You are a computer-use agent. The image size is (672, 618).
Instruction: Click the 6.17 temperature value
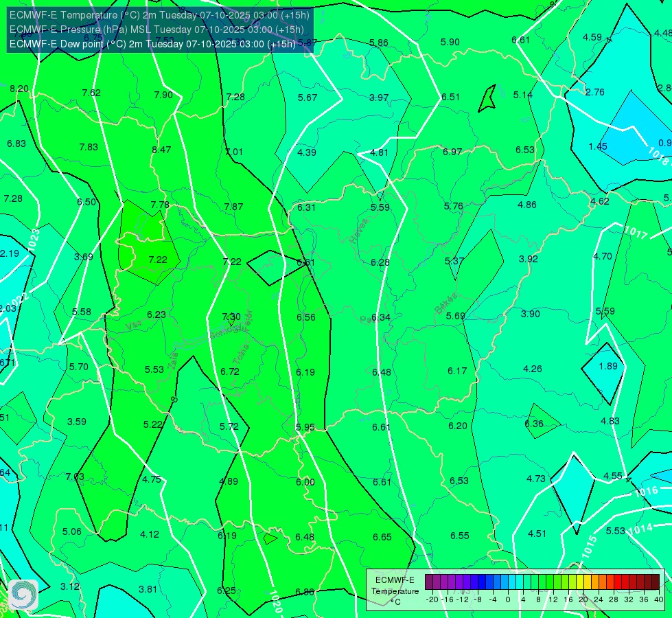pyautogui.click(x=457, y=371)
